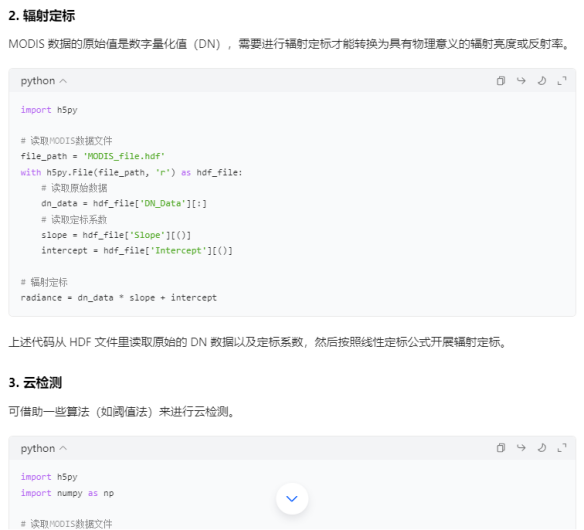584x530 pixels.
Task: Click heading '2. 辐射定标'
Action: (41, 16)
